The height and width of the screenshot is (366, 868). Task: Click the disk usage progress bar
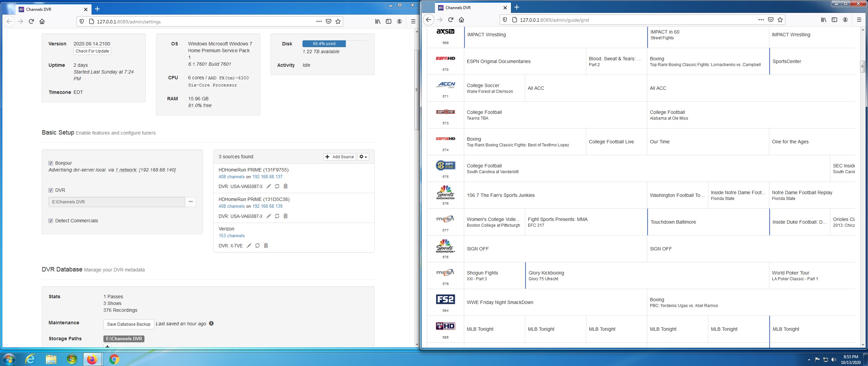click(324, 44)
